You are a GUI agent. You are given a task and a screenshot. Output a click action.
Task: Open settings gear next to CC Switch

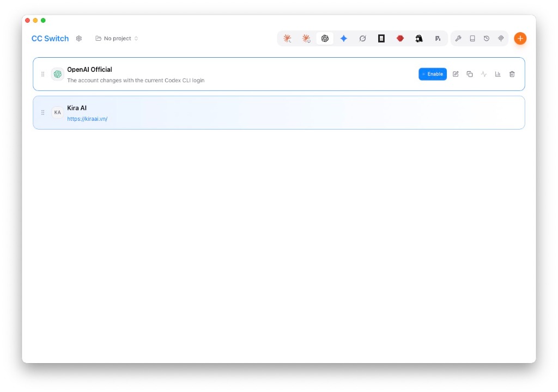[x=79, y=39]
